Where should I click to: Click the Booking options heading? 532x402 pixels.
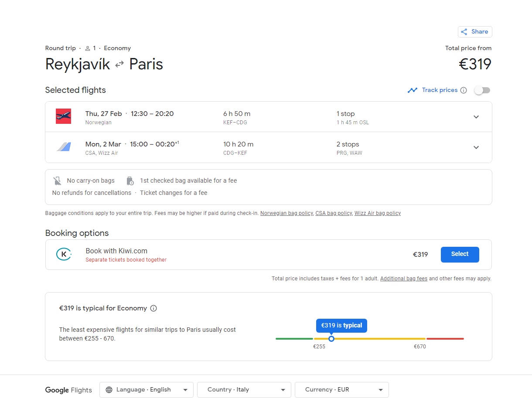click(x=77, y=233)
